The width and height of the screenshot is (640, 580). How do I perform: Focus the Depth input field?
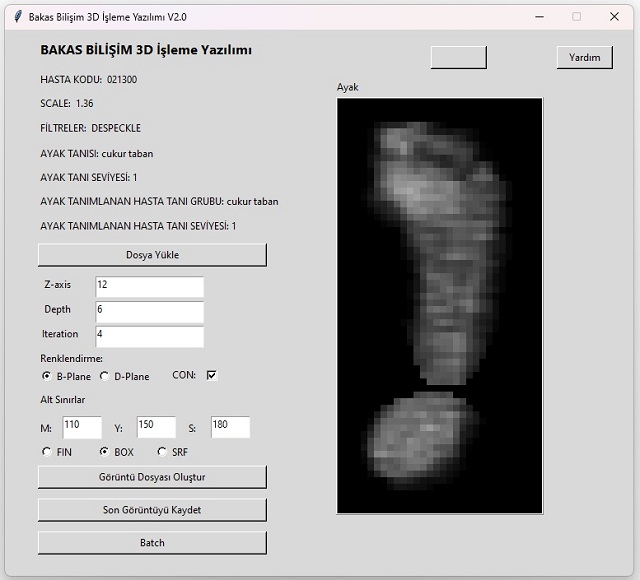pyautogui.click(x=149, y=312)
